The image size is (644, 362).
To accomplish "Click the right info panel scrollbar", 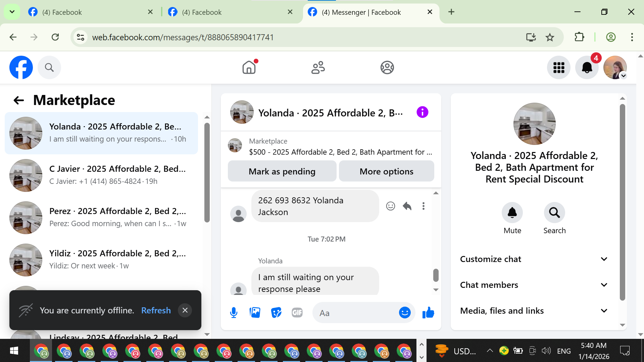I will [x=623, y=202].
